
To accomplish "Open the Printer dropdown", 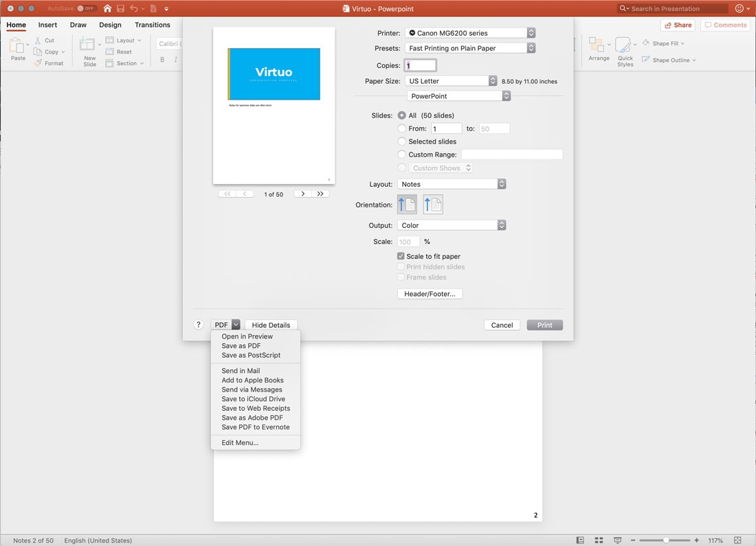I will pos(470,33).
